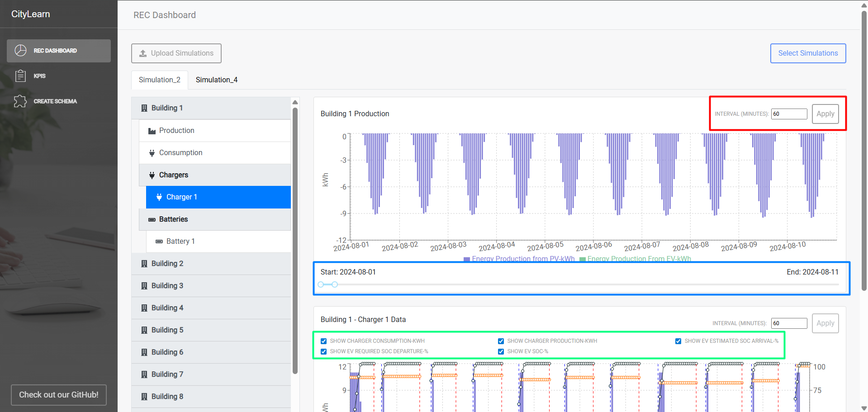Screen dimensions: 868x412
Task: Open the Select Simulations button
Action: pyautogui.click(x=808, y=53)
